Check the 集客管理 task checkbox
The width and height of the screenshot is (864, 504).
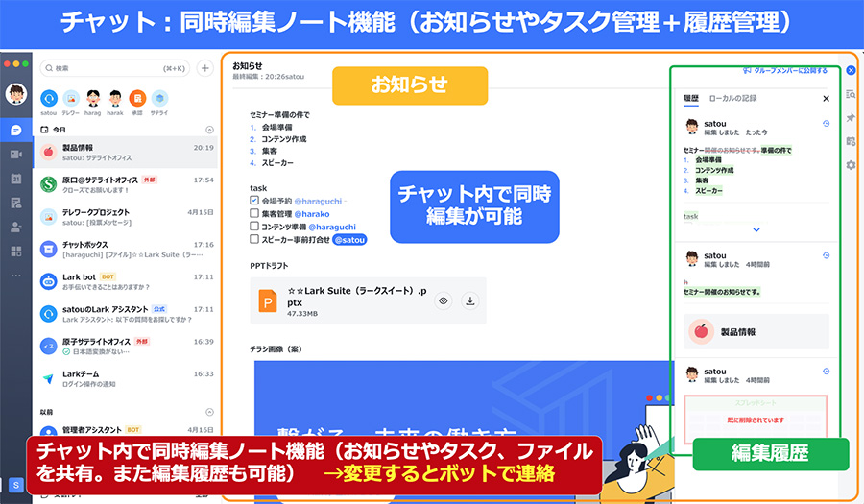click(x=254, y=213)
